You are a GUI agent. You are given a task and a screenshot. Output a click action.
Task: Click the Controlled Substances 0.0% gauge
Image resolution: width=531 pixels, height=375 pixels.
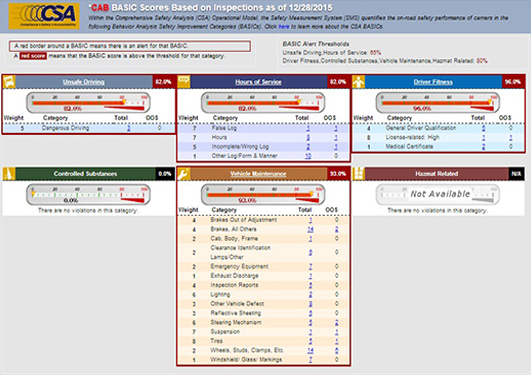pyautogui.click(x=88, y=194)
